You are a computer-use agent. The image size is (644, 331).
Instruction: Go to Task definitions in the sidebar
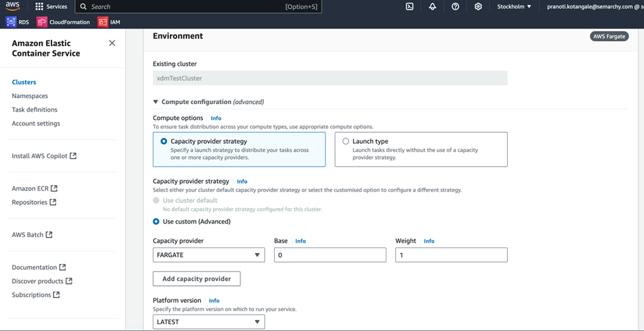point(34,110)
